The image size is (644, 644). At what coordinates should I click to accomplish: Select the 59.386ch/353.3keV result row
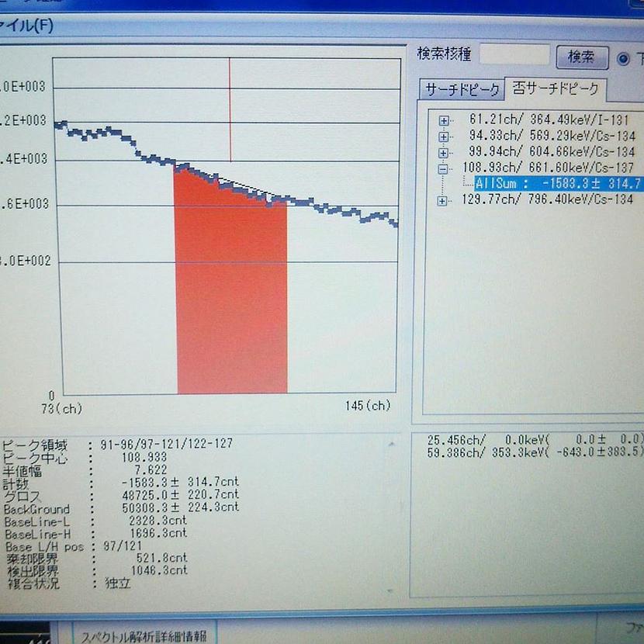(535, 452)
